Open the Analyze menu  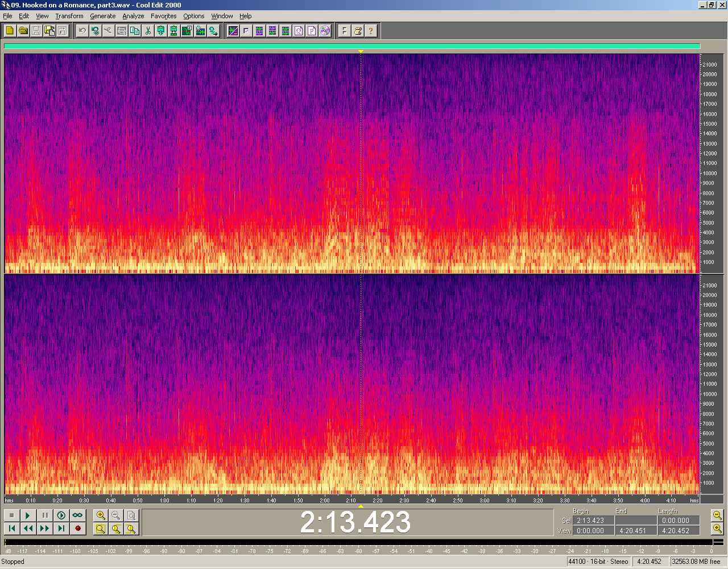click(x=133, y=16)
